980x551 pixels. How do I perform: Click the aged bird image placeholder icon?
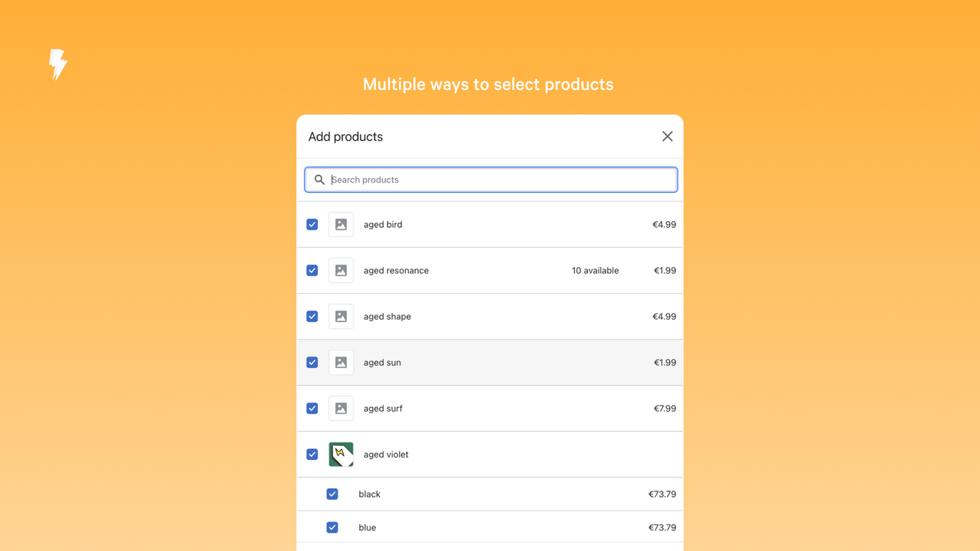click(341, 224)
